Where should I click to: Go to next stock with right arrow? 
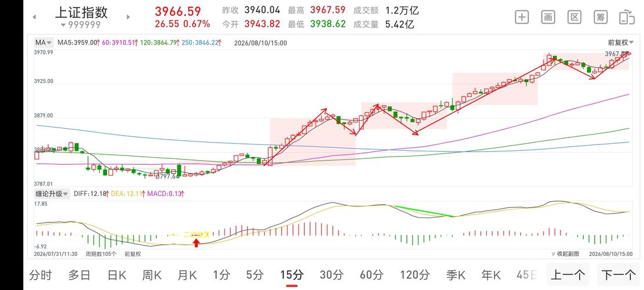[128, 17]
